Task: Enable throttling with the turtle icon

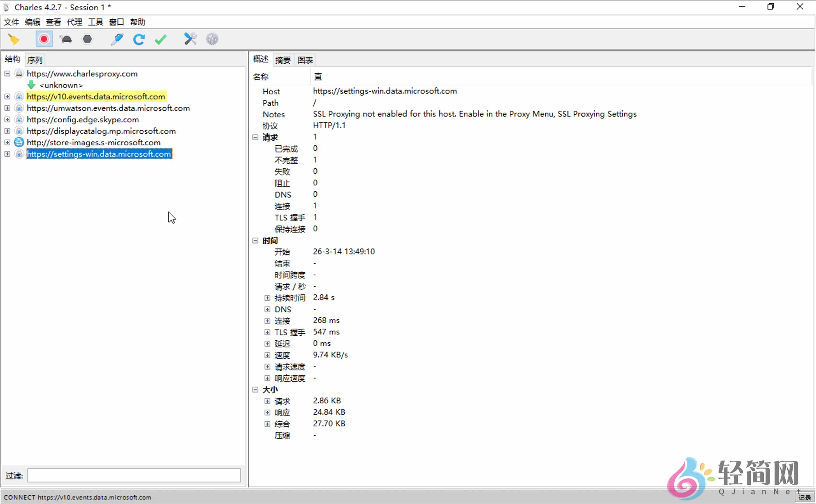Action: point(65,39)
